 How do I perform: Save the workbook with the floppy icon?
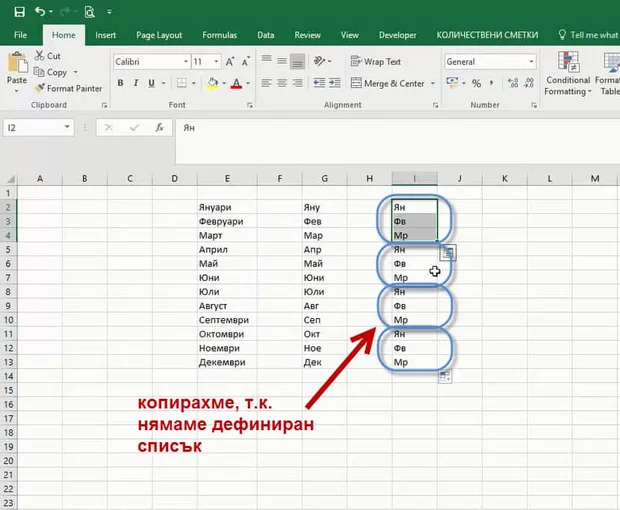click(x=19, y=11)
